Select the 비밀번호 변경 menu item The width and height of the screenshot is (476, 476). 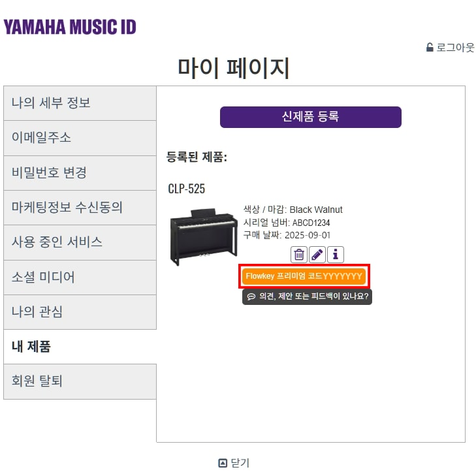[80, 173]
